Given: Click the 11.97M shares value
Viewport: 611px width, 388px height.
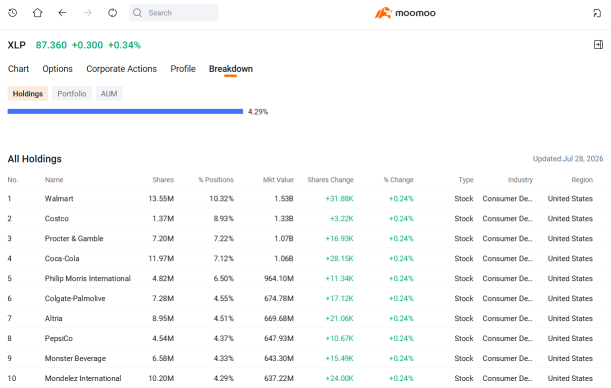Looking at the screenshot, I should [161, 258].
